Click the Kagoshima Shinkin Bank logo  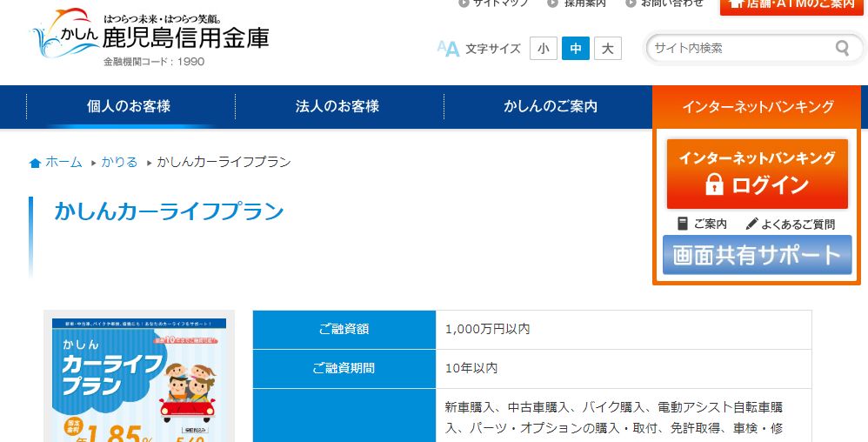(x=150, y=37)
